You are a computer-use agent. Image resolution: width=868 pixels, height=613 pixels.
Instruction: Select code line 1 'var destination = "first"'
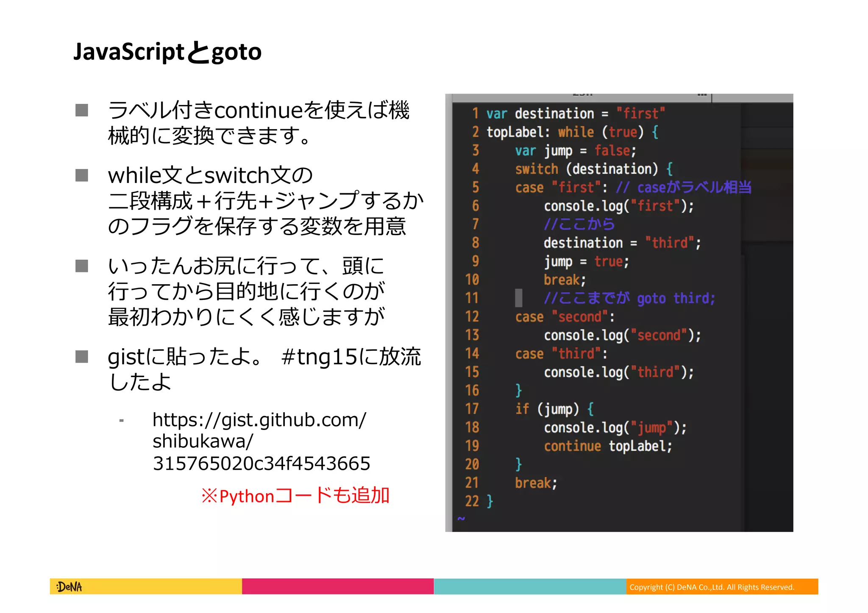coord(576,114)
